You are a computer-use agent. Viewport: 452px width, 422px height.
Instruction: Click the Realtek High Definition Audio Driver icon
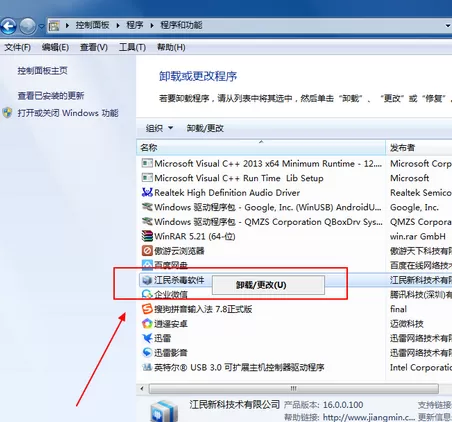[147, 192]
